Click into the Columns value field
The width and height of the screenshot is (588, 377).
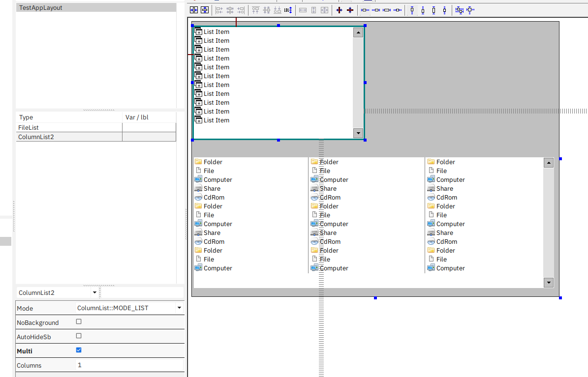click(x=130, y=365)
